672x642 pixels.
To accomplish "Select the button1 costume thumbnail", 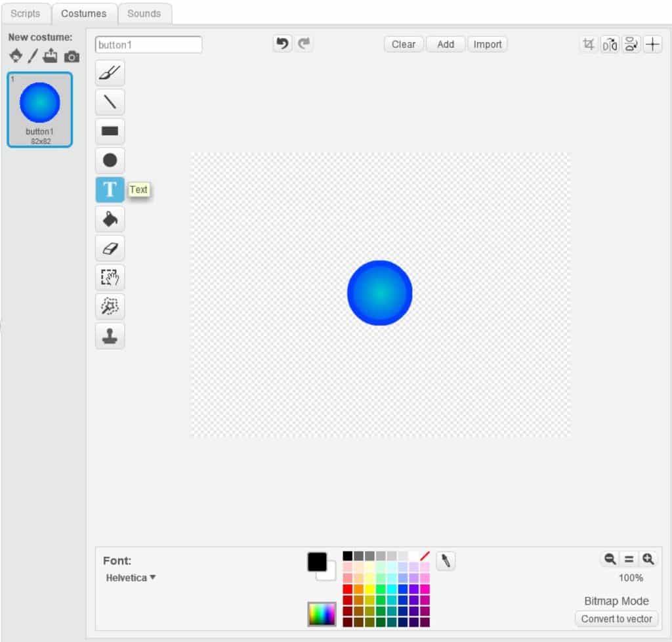I will click(39, 110).
